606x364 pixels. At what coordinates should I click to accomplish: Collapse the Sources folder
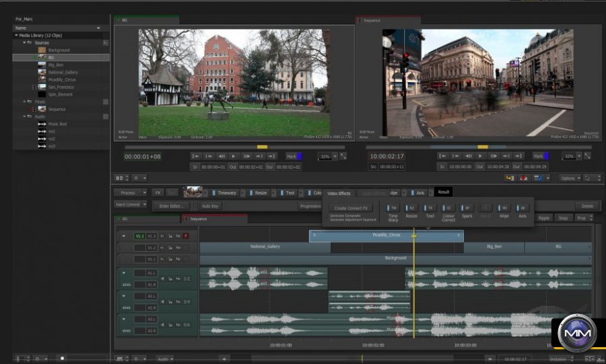[x=24, y=42]
